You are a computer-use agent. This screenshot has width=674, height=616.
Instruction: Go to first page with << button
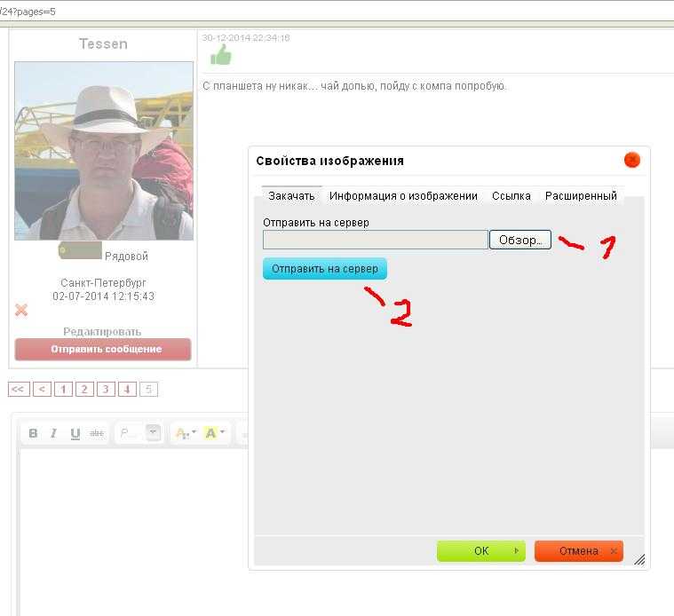click(x=19, y=389)
